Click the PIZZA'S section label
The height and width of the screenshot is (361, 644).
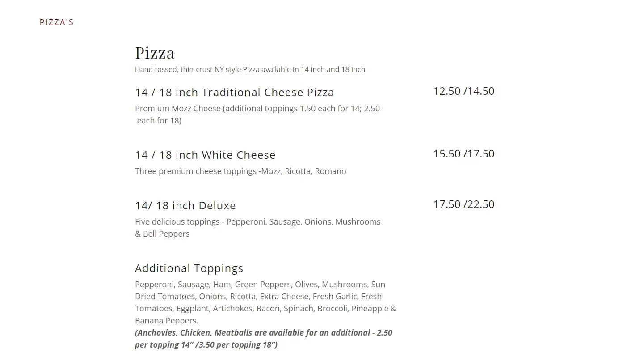tap(56, 22)
